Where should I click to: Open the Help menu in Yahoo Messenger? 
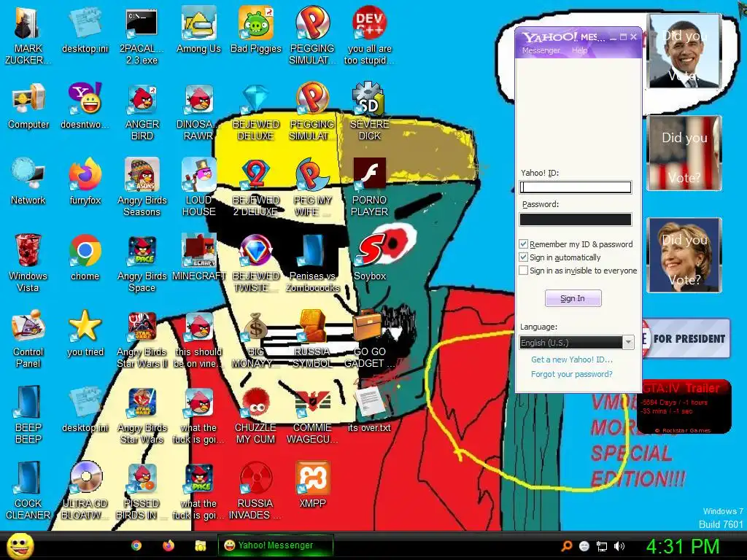pyautogui.click(x=579, y=50)
